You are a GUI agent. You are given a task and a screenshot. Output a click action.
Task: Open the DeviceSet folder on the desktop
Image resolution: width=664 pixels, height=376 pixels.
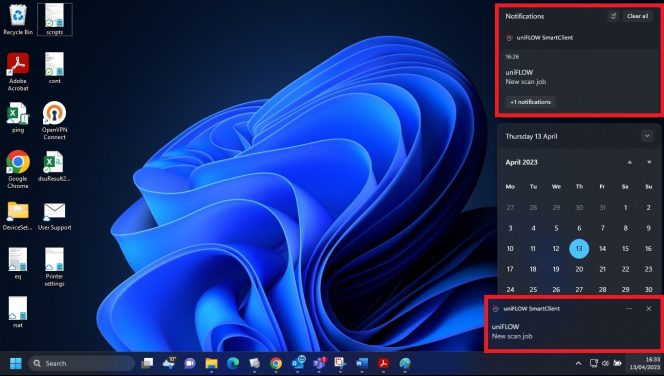(x=18, y=215)
